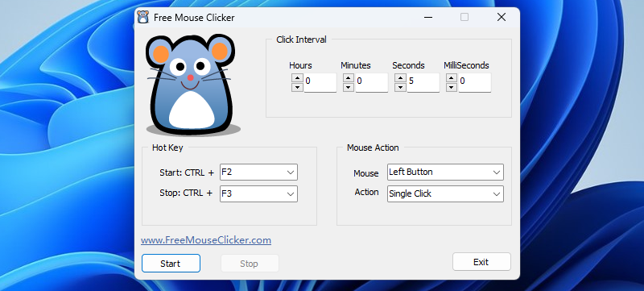Decrease Seconds with the down arrow
The image size is (644, 291).
click(x=400, y=87)
